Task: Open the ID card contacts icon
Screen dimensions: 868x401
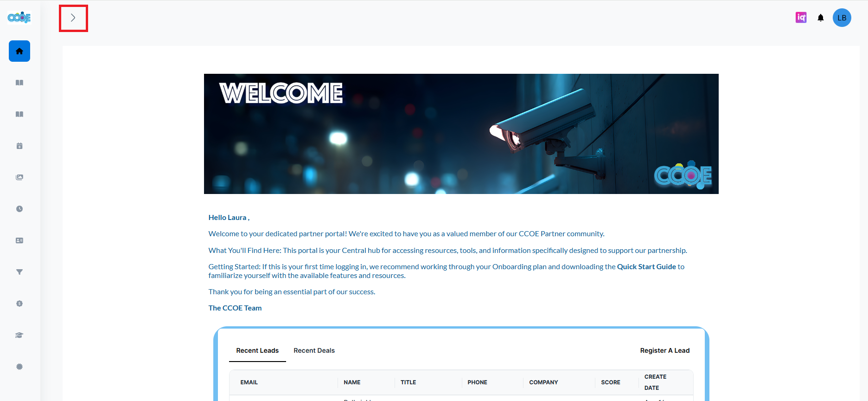Action: pos(19,240)
